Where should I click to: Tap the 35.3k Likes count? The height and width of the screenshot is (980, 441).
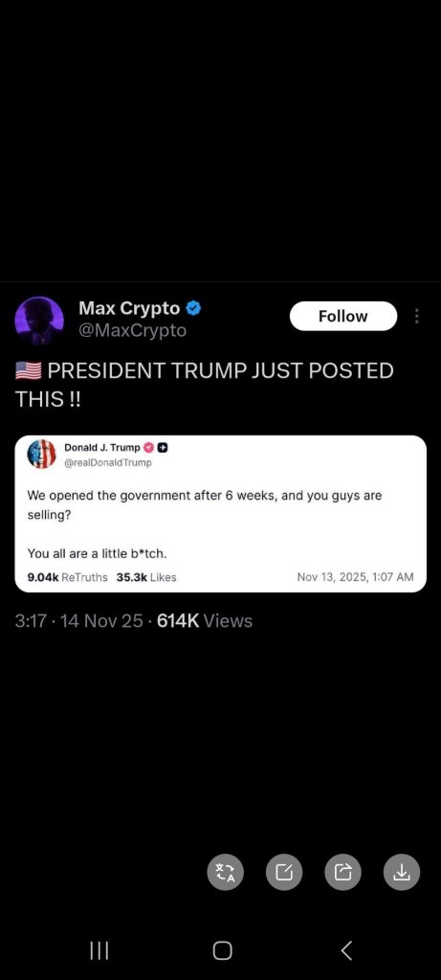point(146,577)
